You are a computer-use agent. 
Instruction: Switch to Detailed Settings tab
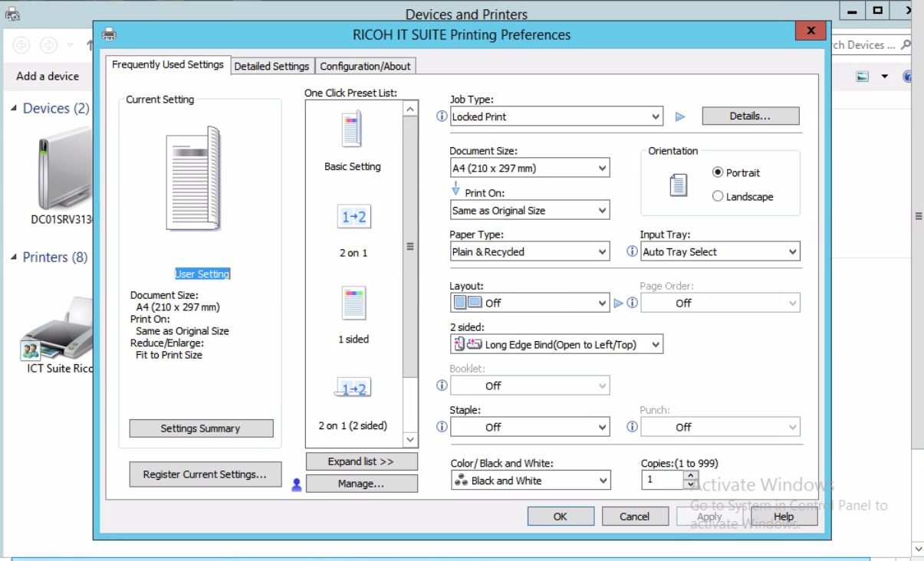[271, 66]
